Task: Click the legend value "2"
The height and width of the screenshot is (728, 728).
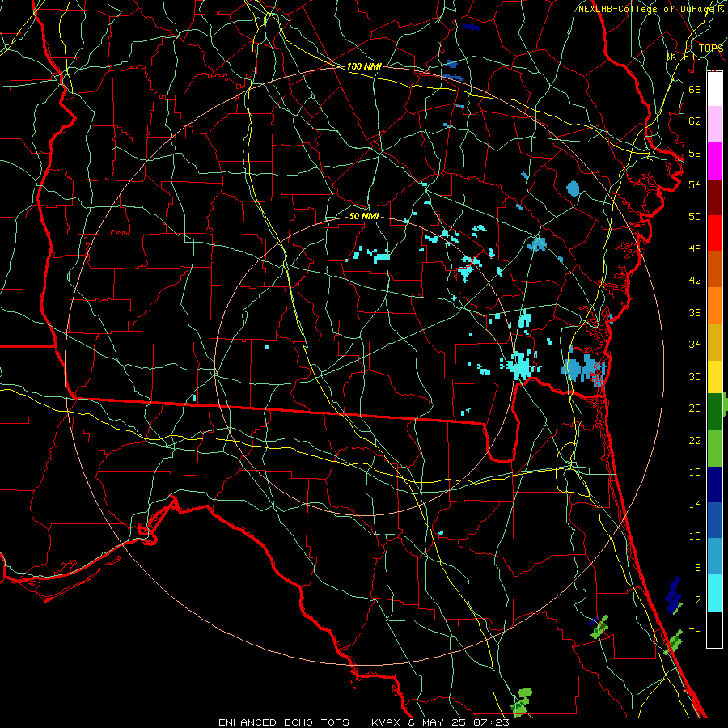Action: pos(697,600)
